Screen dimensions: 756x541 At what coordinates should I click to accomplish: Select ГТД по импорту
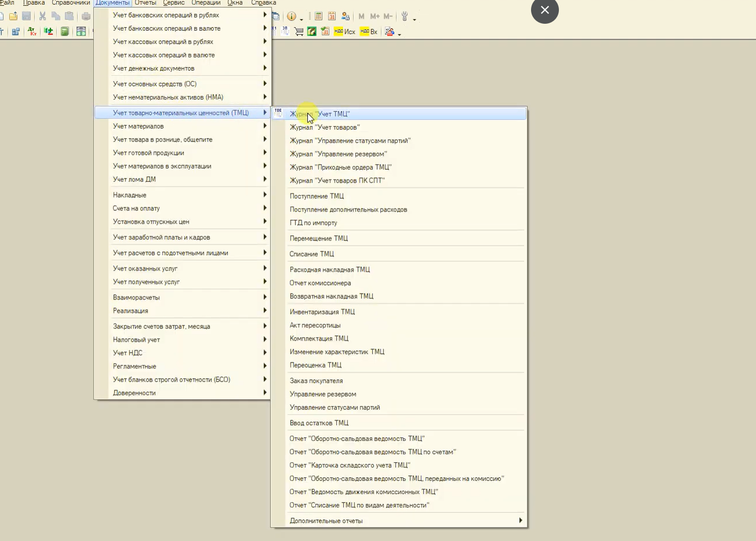[399, 223]
